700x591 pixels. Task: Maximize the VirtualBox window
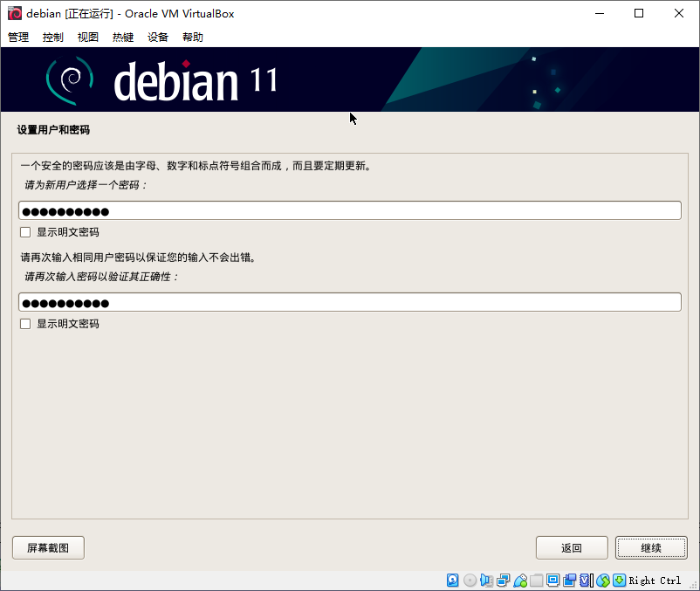click(x=639, y=13)
